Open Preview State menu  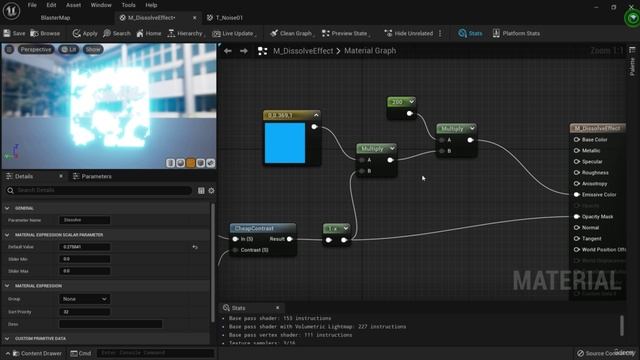[345, 33]
